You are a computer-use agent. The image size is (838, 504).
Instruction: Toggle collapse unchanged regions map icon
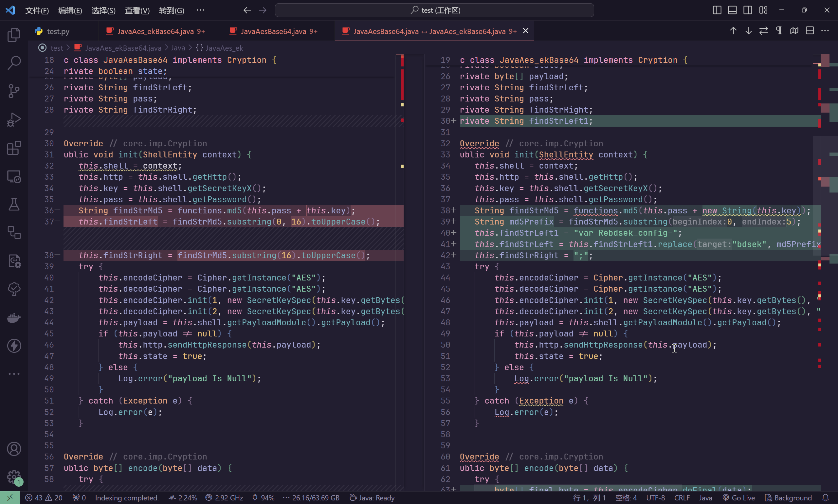794,30
